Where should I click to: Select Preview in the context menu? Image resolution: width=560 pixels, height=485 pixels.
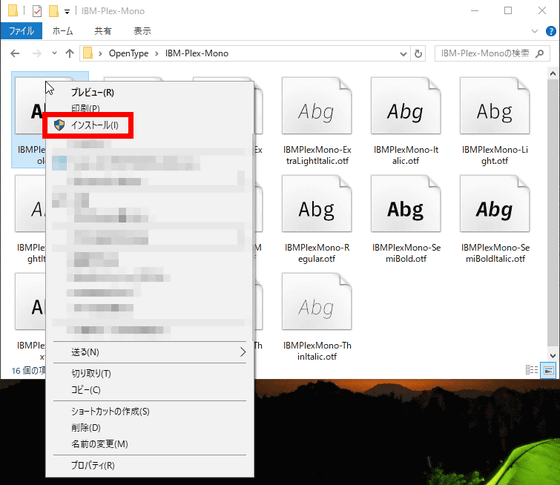[x=92, y=92]
